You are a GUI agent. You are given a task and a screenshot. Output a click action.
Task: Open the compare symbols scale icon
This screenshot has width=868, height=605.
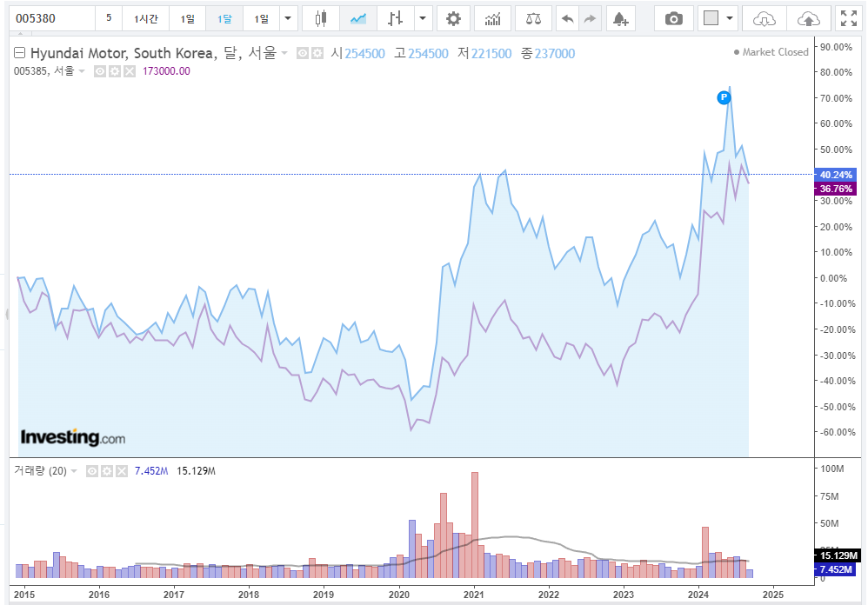tap(533, 19)
